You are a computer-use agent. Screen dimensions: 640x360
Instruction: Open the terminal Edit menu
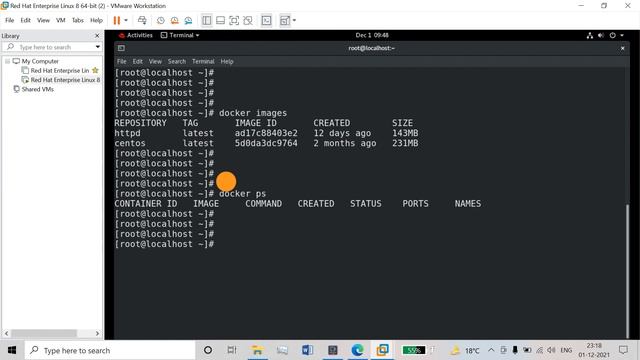click(138, 62)
